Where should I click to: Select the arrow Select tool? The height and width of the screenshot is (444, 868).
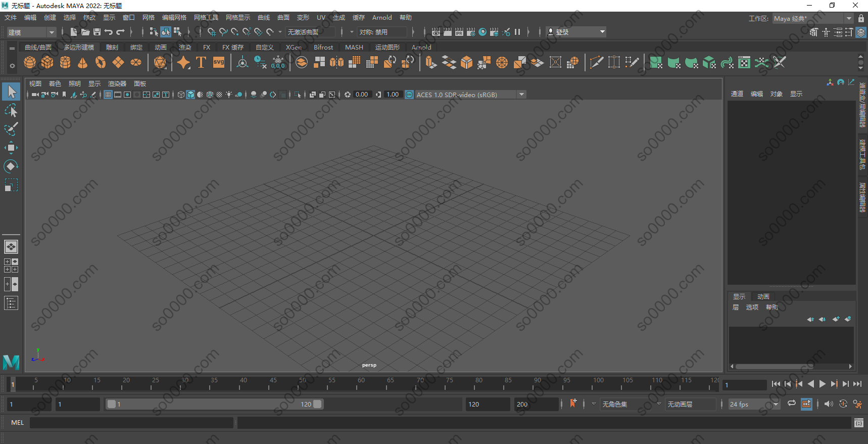click(11, 92)
